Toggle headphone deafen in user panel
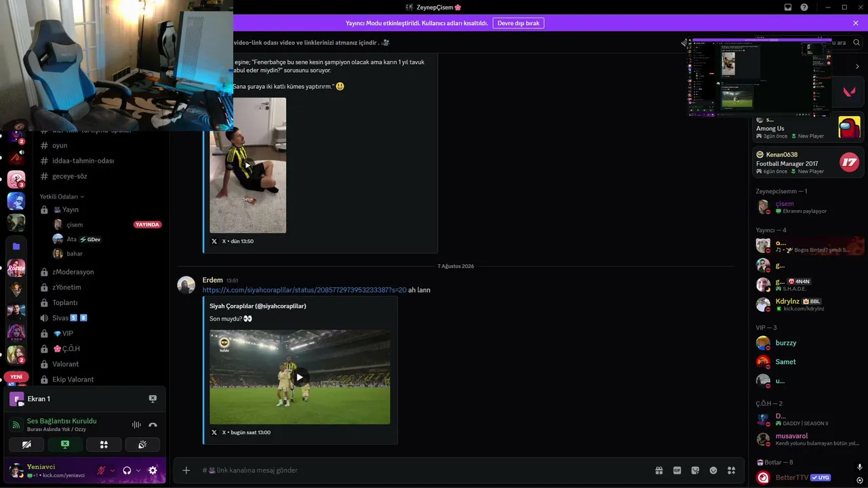 point(127,470)
